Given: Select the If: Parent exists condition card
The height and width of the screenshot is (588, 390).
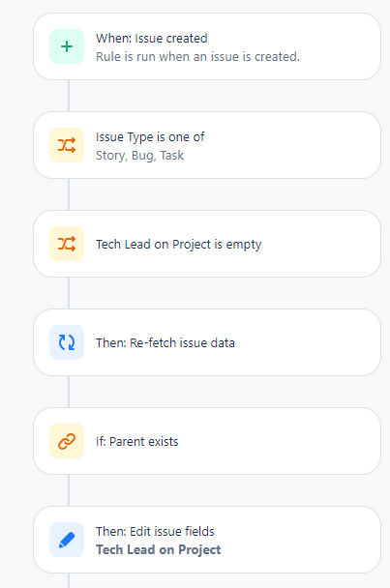Looking at the screenshot, I should pos(207,441).
